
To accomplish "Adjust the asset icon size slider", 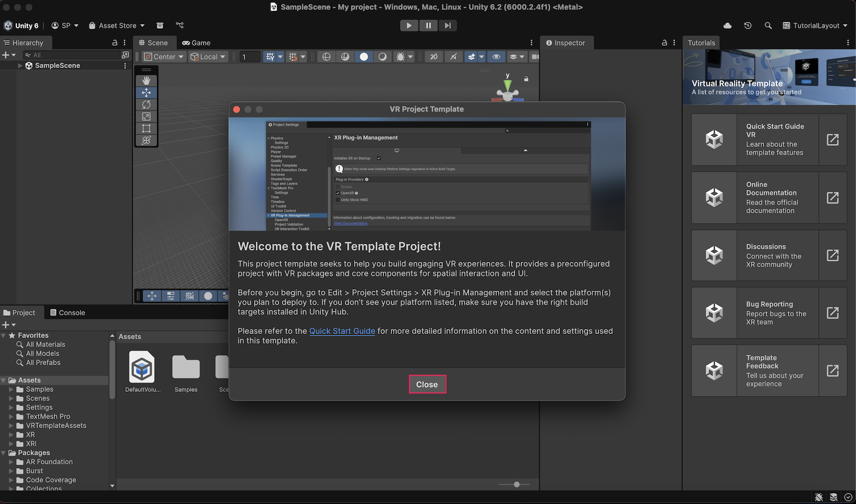I will [516, 484].
